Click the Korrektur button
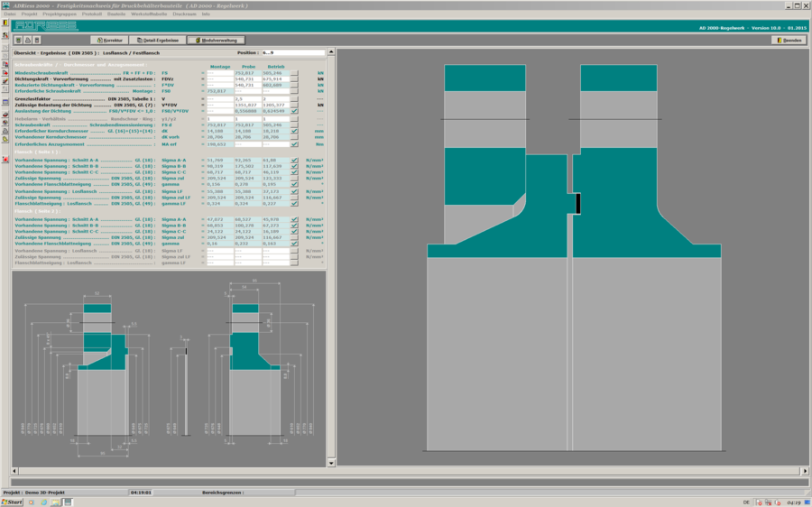 tap(110, 41)
